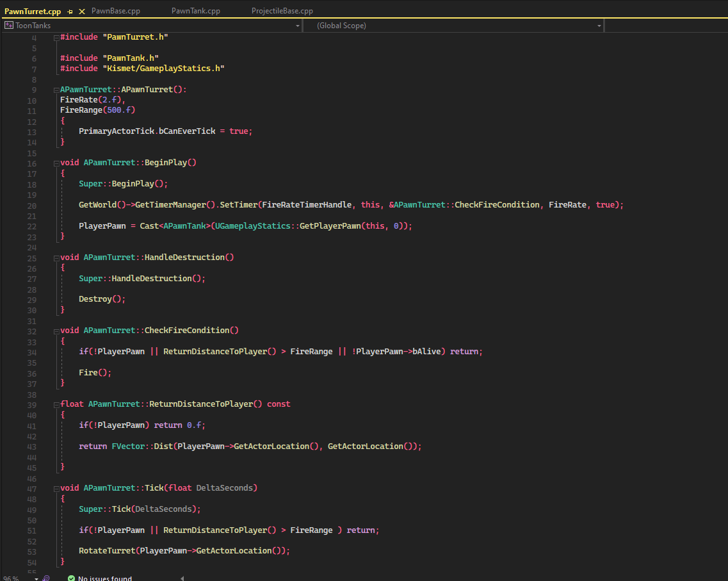Open the zoom percentage dropdown
The height and width of the screenshot is (581, 728).
[x=36, y=578]
